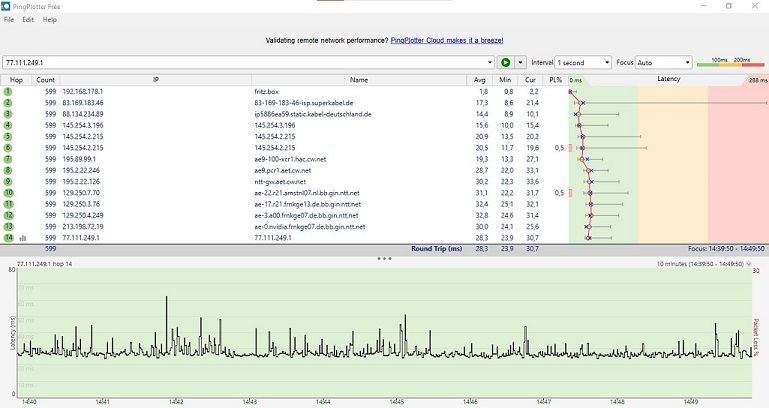The width and height of the screenshot is (769, 408).
Task: Click ae9-100-xcr1.hac.cw.net hop name
Action: tap(290, 159)
